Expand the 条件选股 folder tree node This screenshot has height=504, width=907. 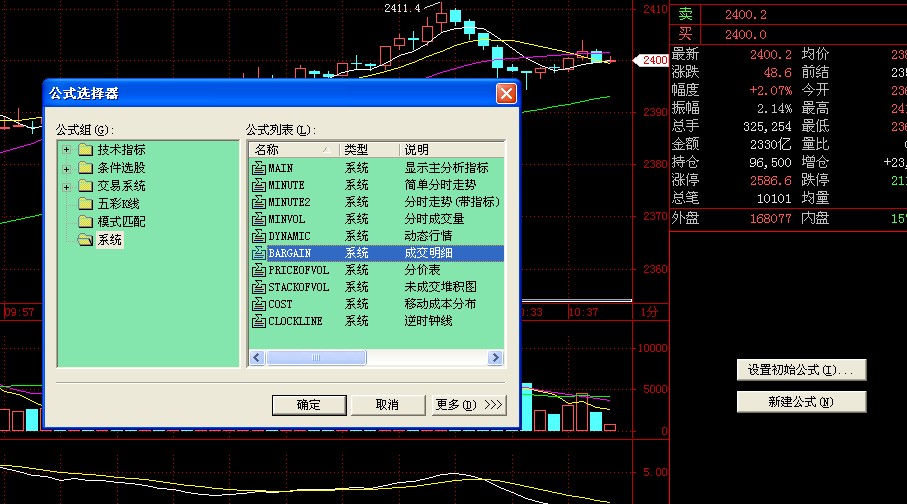pos(67,168)
